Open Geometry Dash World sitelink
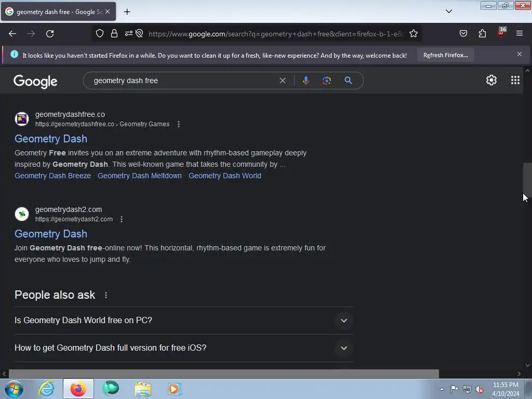532x399 pixels. pyautogui.click(x=224, y=176)
